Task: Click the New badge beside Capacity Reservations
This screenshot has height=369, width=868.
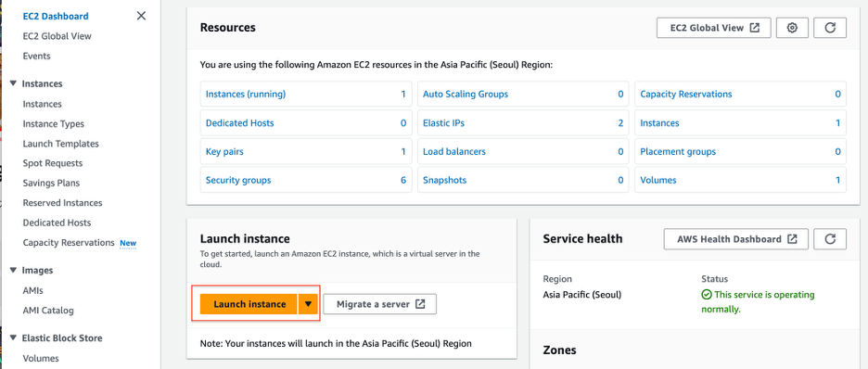Action: click(x=128, y=243)
